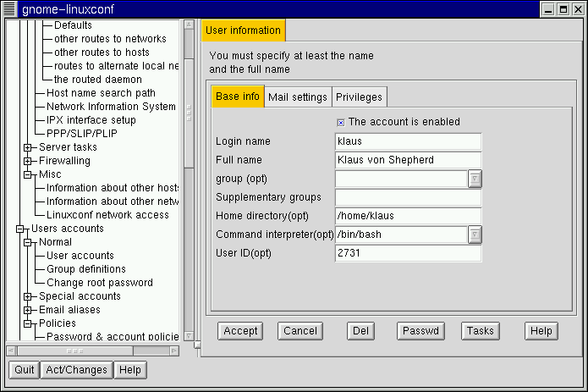Select Group definitions in the tree
This screenshot has height=392, width=588.
tap(85, 269)
